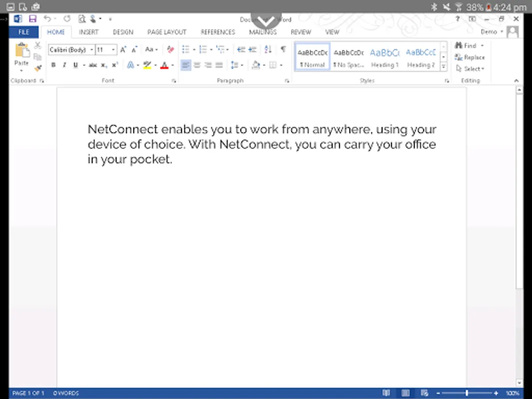
Task: Open Text Effects glowing A icon
Action: (130, 65)
